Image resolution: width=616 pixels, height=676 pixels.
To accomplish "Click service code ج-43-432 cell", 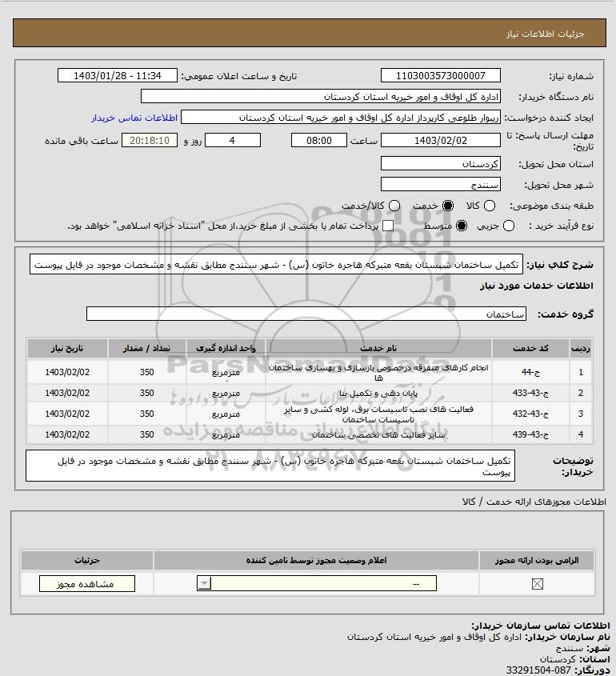I will click(530, 414).
